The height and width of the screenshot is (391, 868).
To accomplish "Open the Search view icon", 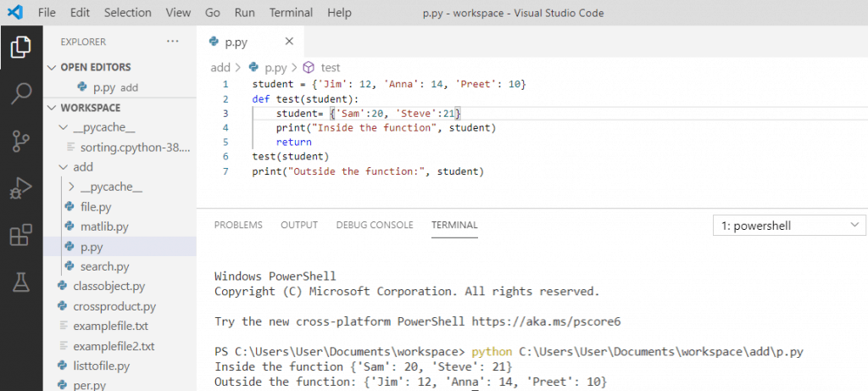I will 21,93.
